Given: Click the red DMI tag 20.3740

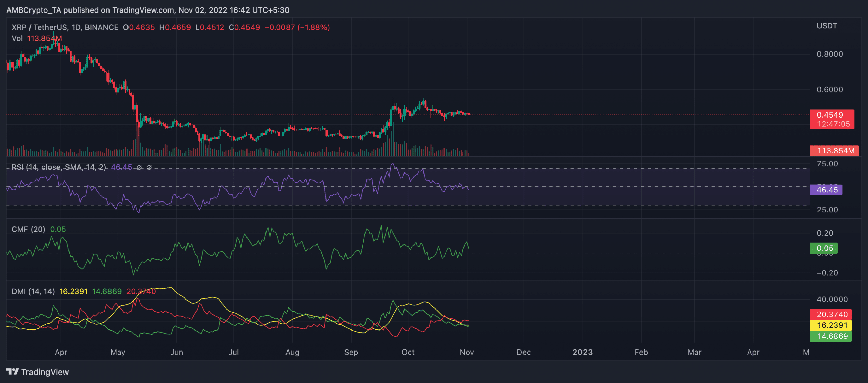Looking at the screenshot, I should 831,314.
